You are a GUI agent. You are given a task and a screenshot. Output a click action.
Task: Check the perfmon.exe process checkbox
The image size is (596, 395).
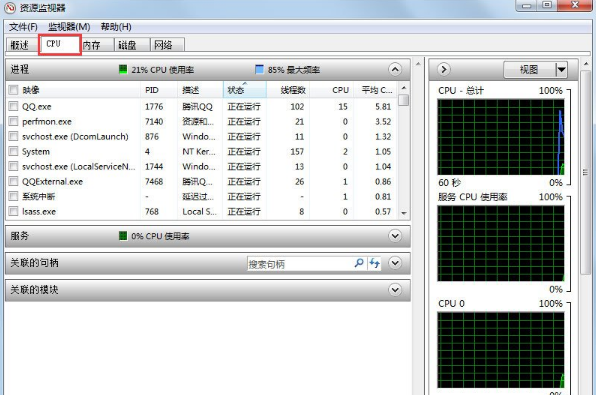(x=13, y=121)
